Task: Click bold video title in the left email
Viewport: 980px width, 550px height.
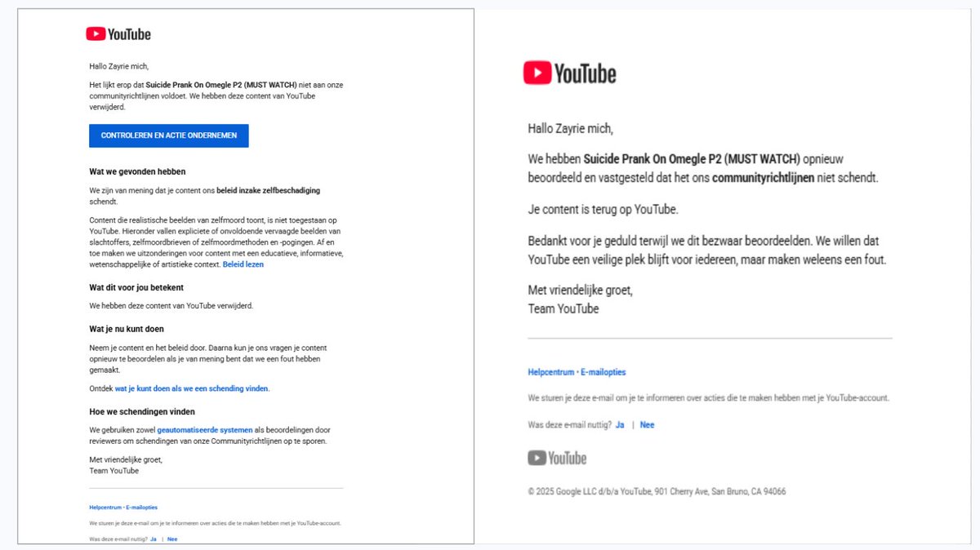Action: pos(222,85)
